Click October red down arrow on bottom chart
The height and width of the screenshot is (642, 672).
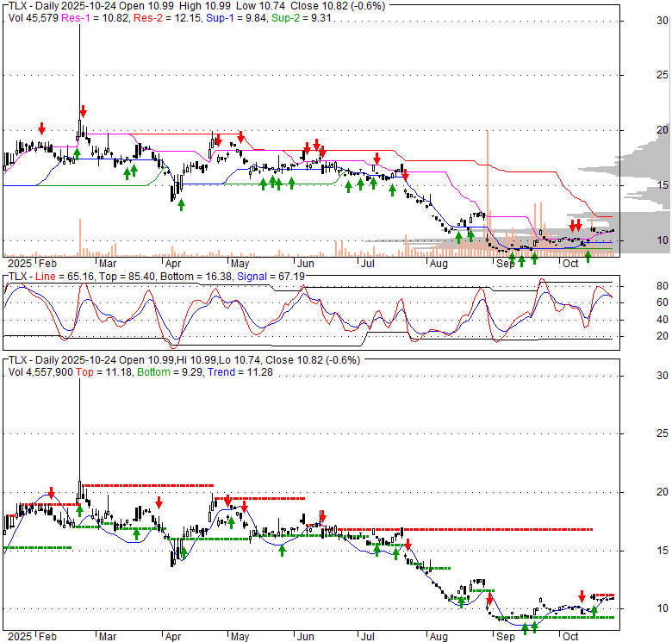pyautogui.click(x=582, y=596)
